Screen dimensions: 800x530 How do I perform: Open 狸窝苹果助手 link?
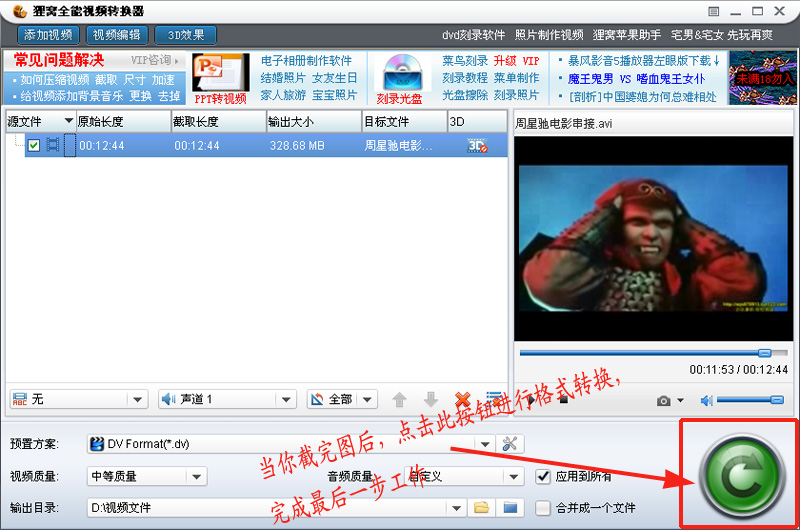tap(627, 35)
